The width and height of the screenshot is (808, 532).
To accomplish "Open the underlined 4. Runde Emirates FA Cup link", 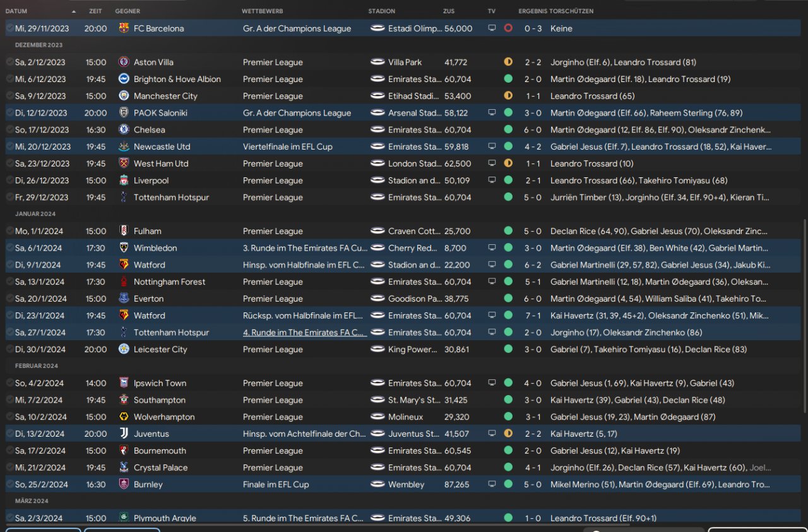I will click(304, 333).
